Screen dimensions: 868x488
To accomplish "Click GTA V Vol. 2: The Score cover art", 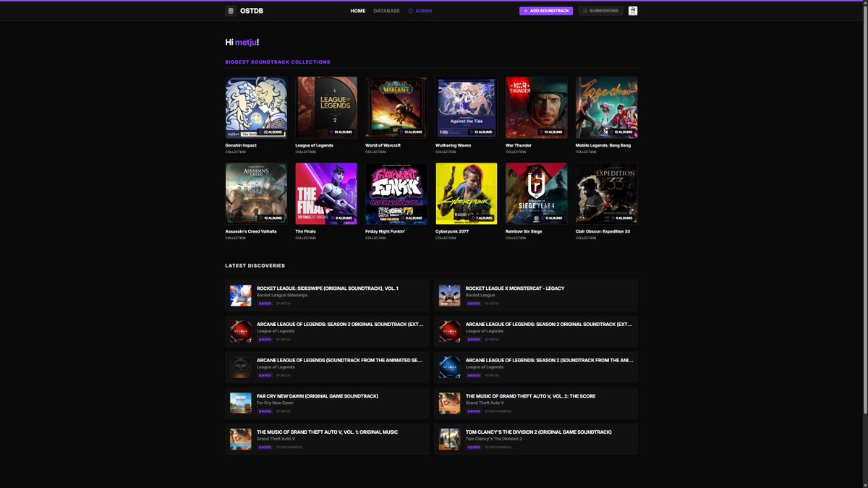I will tap(450, 403).
